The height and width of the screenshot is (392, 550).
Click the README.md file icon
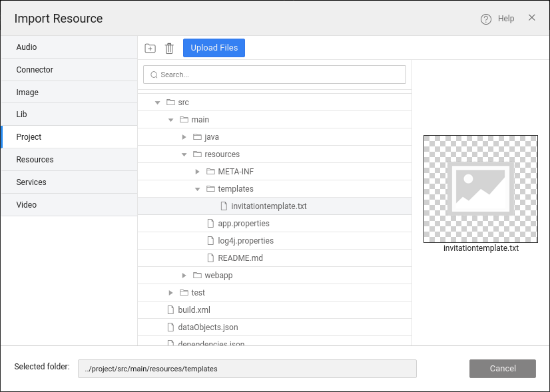pos(210,258)
